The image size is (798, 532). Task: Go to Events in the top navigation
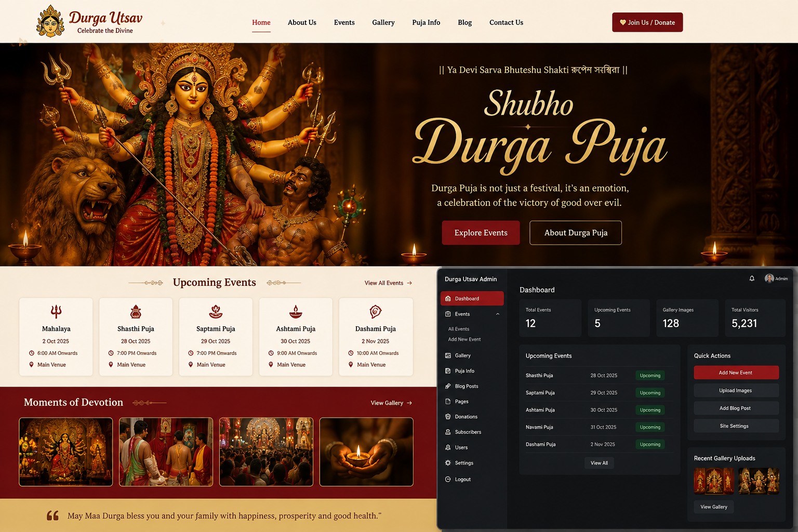(x=344, y=22)
